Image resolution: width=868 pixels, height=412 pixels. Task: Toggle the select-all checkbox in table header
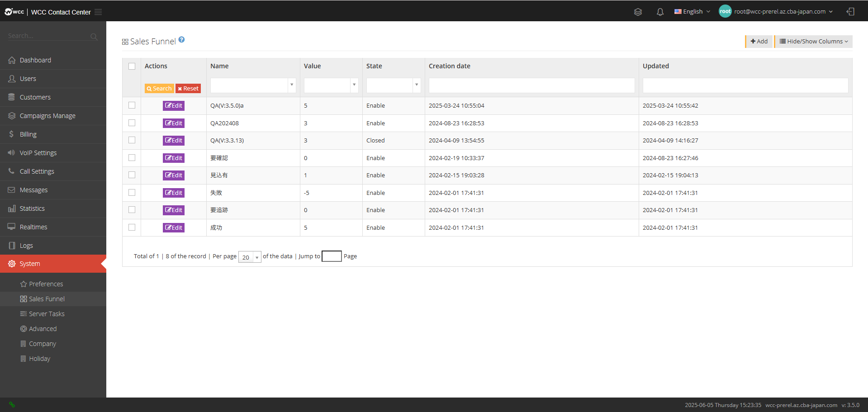(132, 66)
